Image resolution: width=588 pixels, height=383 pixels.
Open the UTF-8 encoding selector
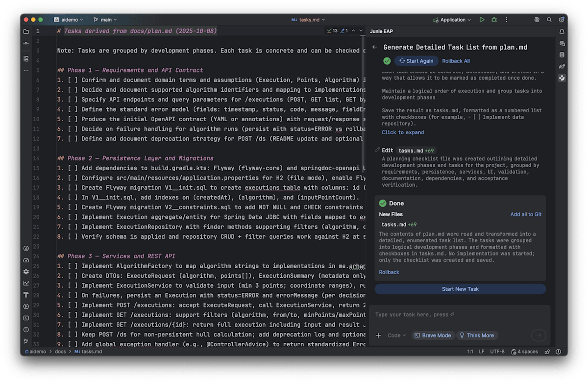[x=497, y=352]
